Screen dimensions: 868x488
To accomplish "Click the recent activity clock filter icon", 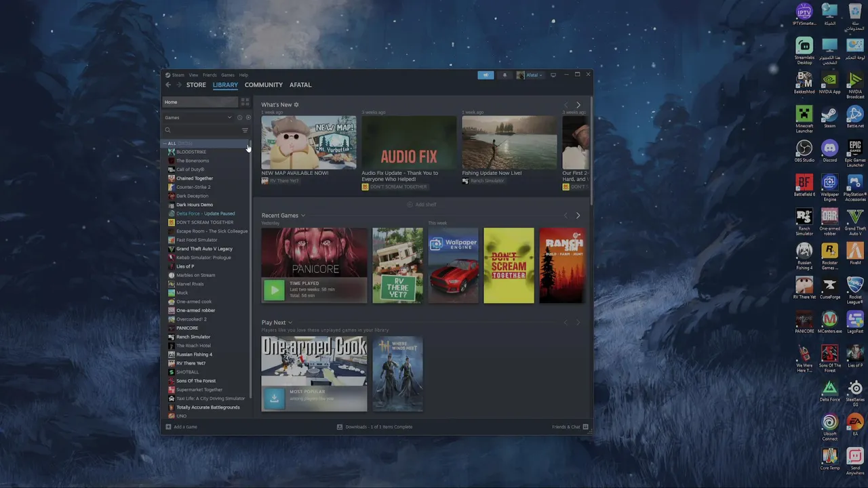I will pos(239,118).
